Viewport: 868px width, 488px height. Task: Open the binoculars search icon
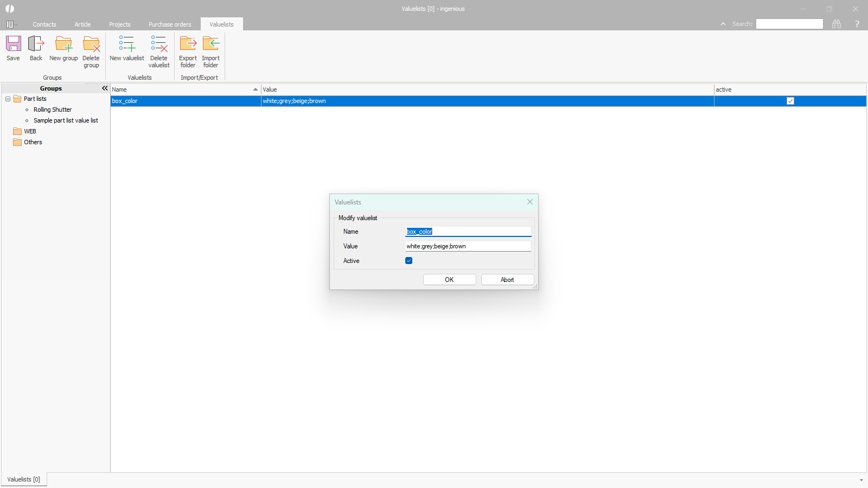[x=837, y=24]
